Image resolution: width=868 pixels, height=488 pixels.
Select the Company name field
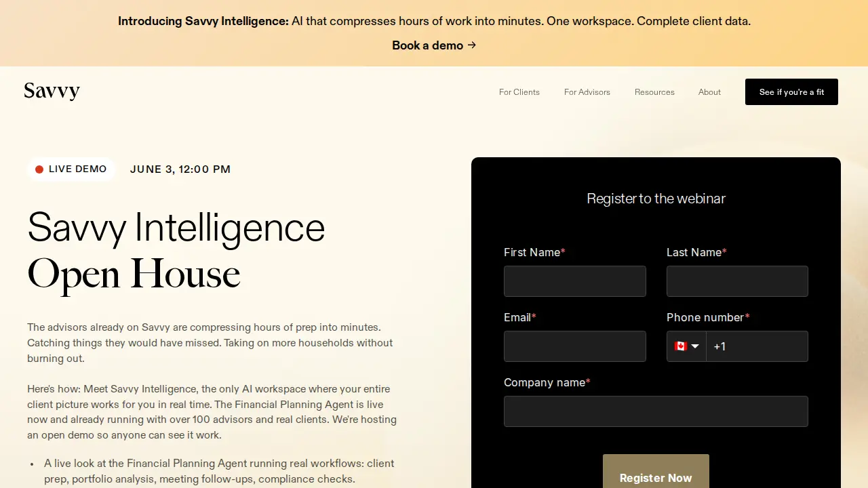click(656, 411)
